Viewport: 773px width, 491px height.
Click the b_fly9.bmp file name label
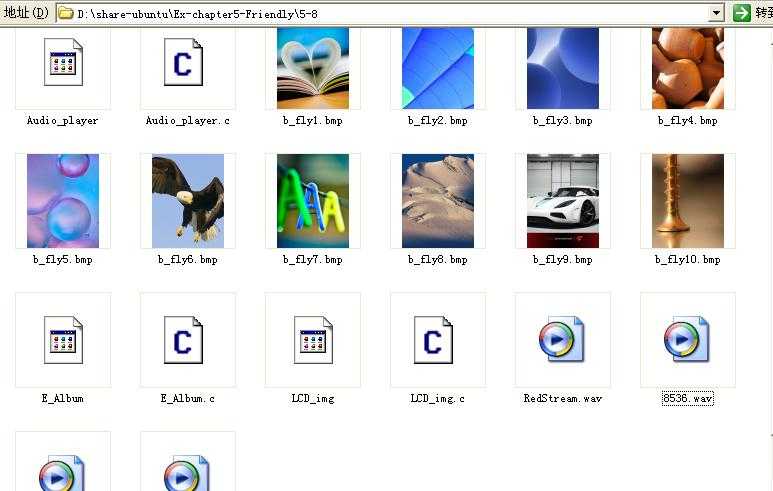point(562,260)
